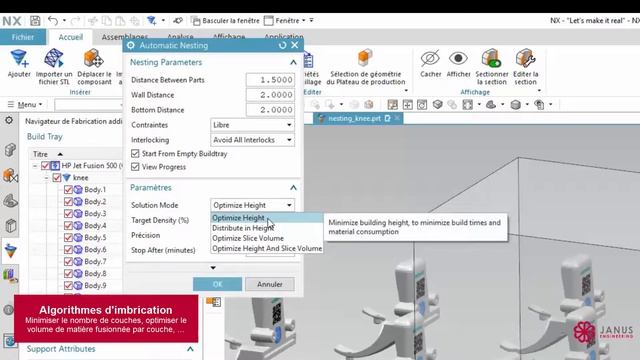Click the Menu button
640x360 pixels.
pos(25,104)
